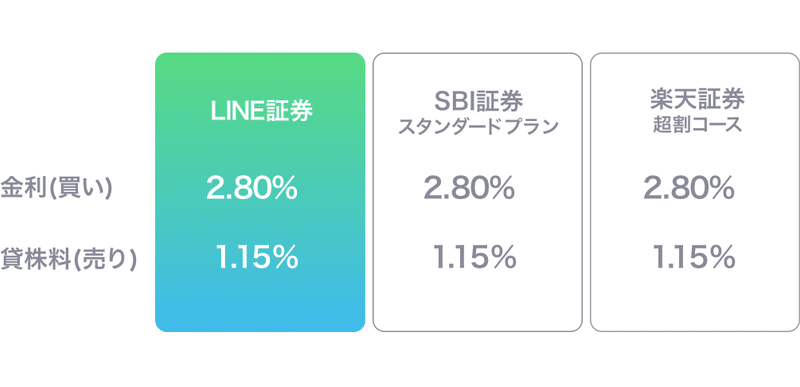This screenshot has height=387, width=800.
Task: Select the SBI証券 comparison card
Action: (478, 192)
